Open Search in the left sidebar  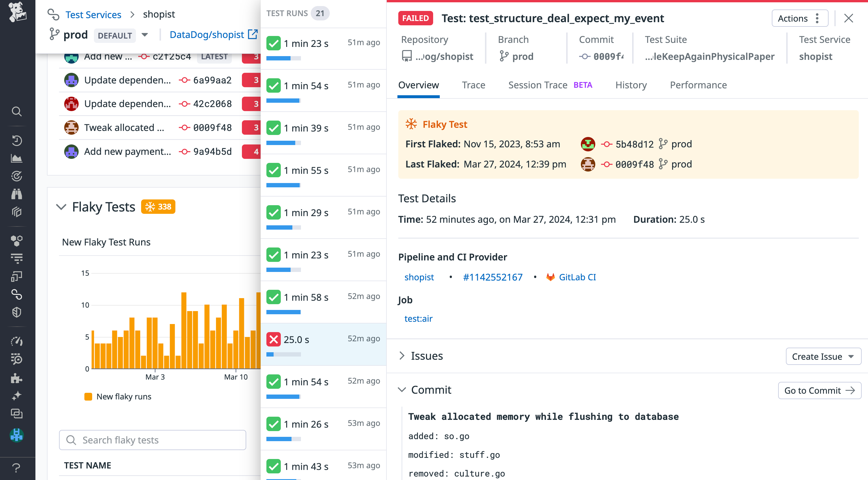(x=17, y=111)
